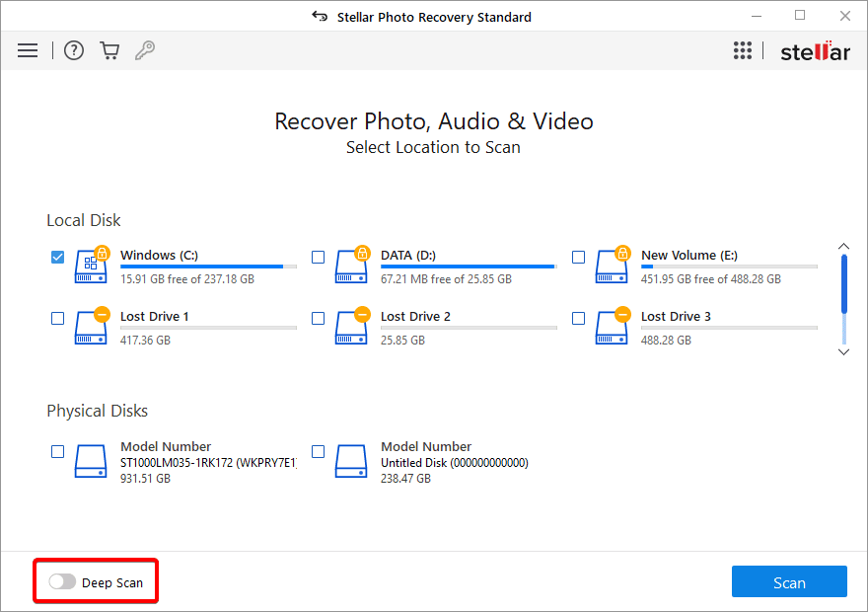Screen dimensions: 868x612
Task: Select the Lost Drive 1 label
Action: pos(155,316)
